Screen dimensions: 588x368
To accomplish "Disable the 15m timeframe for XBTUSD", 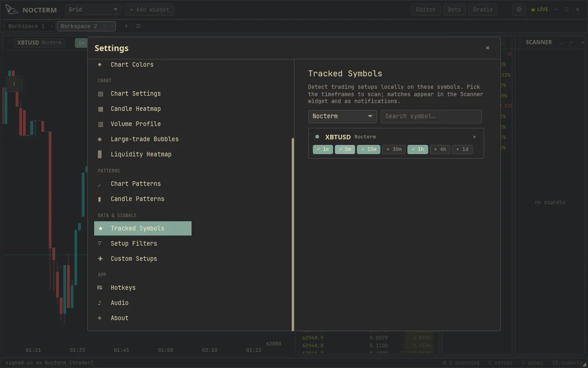I will click(x=368, y=149).
